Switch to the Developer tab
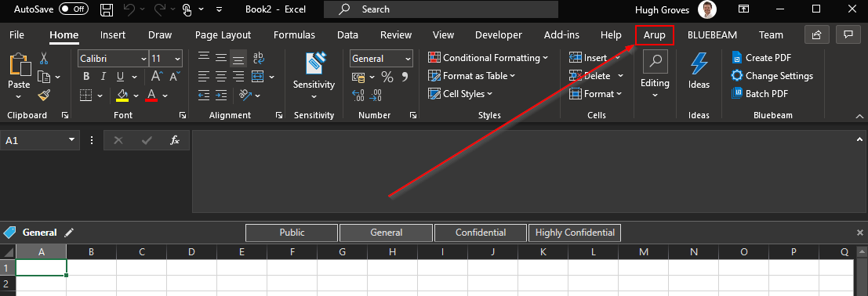This screenshot has height=296, width=868. click(x=499, y=35)
